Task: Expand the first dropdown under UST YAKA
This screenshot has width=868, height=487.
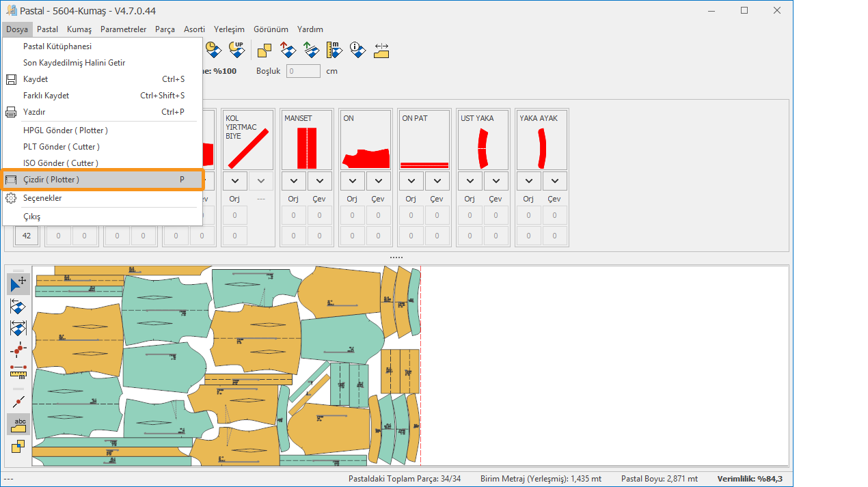Action: point(470,181)
